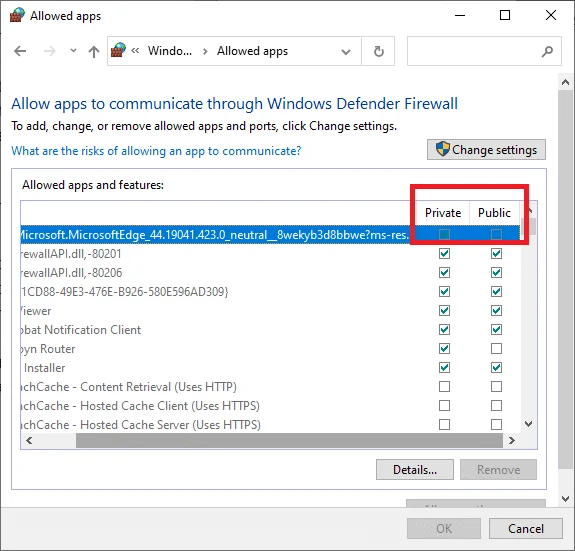Click inside the search input field
Viewport: 575px width, 551px height.
tap(473, 51)
